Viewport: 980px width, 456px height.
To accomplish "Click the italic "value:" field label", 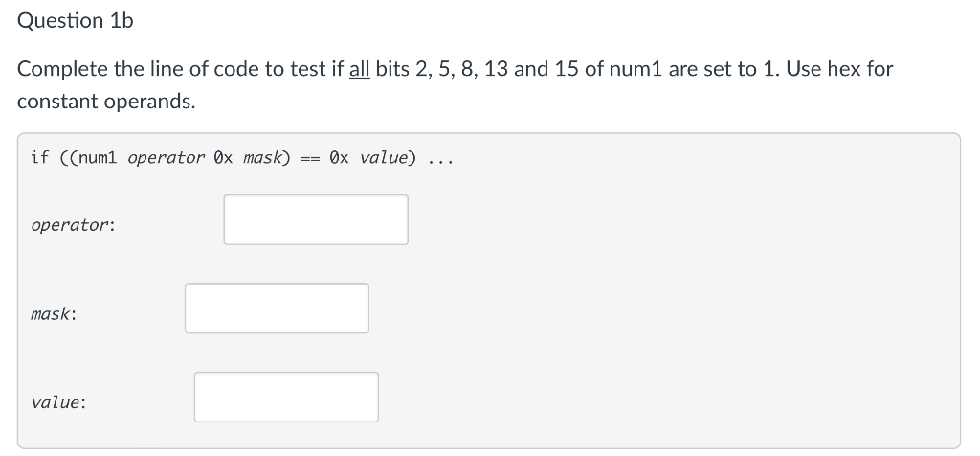I will (x=58, y=402).
